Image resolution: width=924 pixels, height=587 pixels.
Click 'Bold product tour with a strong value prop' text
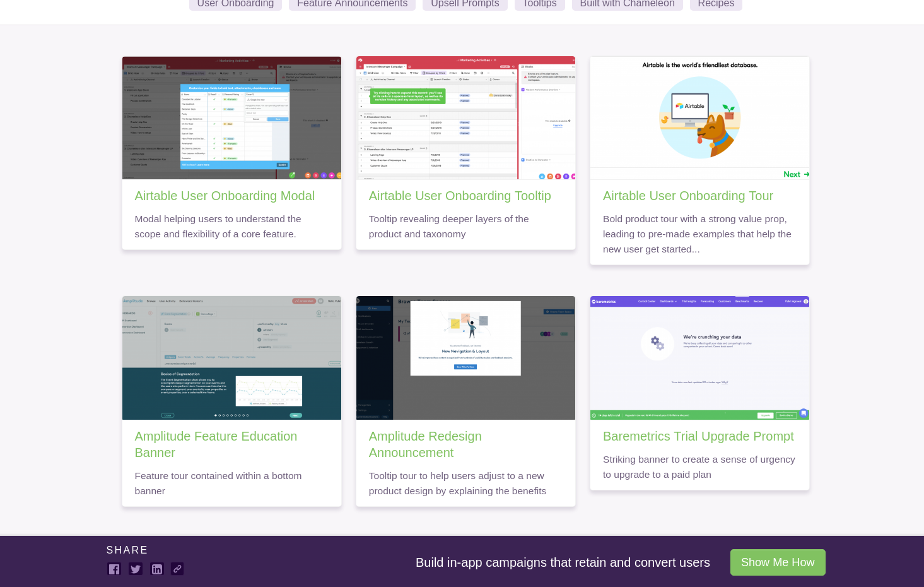tap(697, 234)
